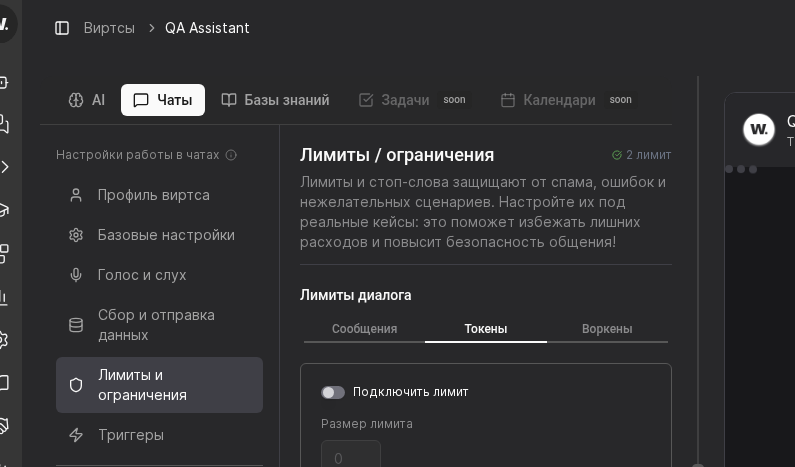The height and width of the screenshot is (467, 795).
Task: Toggle the sidebar panel icon
Action: [62, 28]
